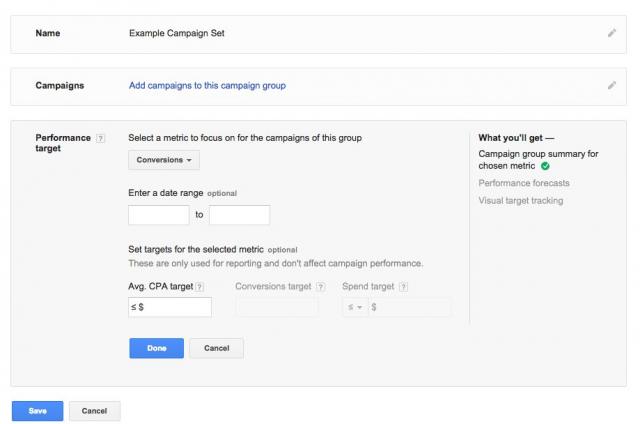640x424 pixels.
Task: Focus the Avg. CPA target input box
Action: (x=170, y=308)
